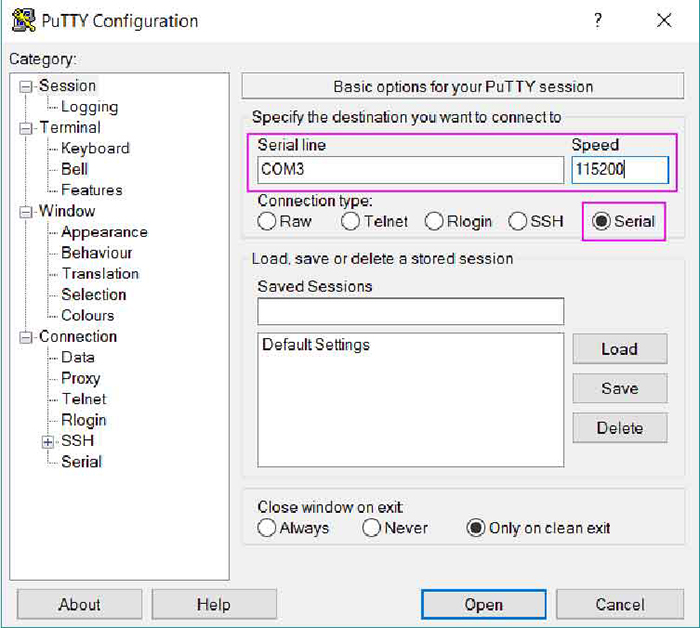700x628 pixels.
Task: Collapse the Terminal tree branch
Action: (26, 128)
